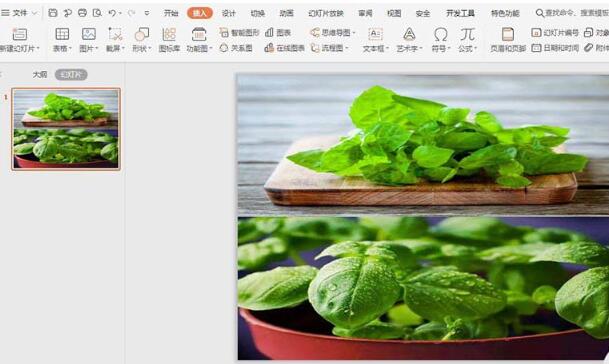This screenshot has width=609, height=364.
Task: Expand the 思维导图 mind map dropdown
Action: pos(354,33)
